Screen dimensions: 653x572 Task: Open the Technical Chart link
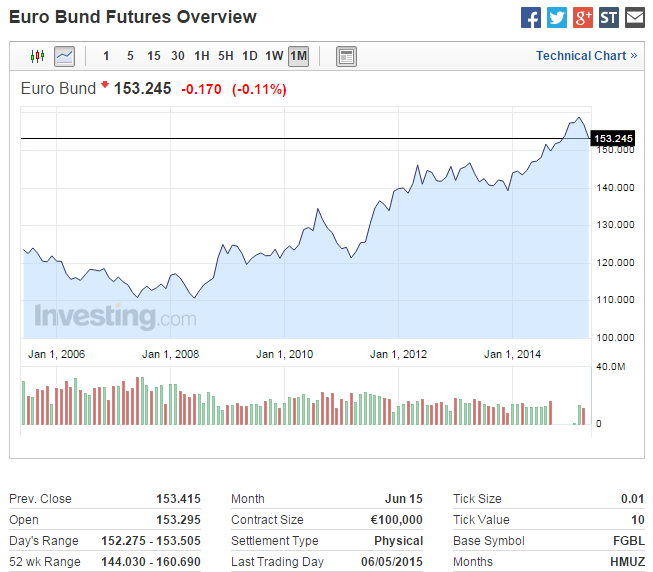586,56
